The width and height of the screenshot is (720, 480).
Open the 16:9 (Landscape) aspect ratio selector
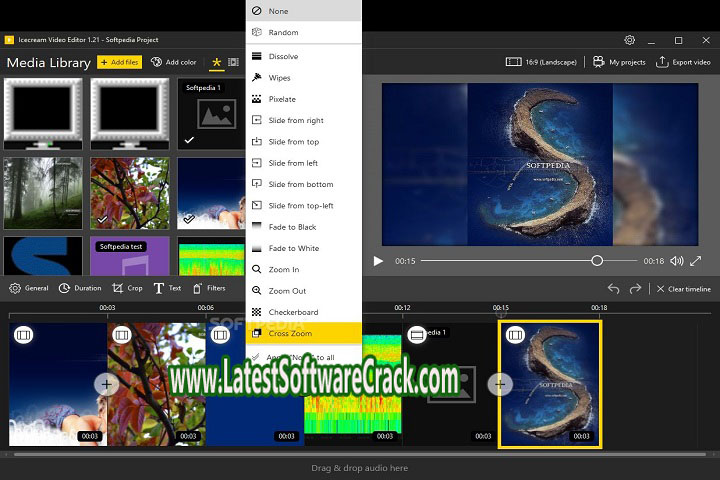tap(541, 62)
